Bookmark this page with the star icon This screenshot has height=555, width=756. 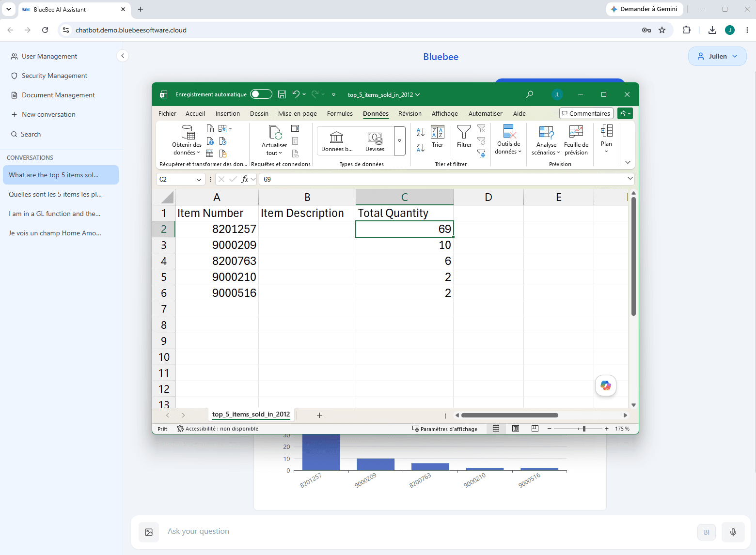point(662,30)
